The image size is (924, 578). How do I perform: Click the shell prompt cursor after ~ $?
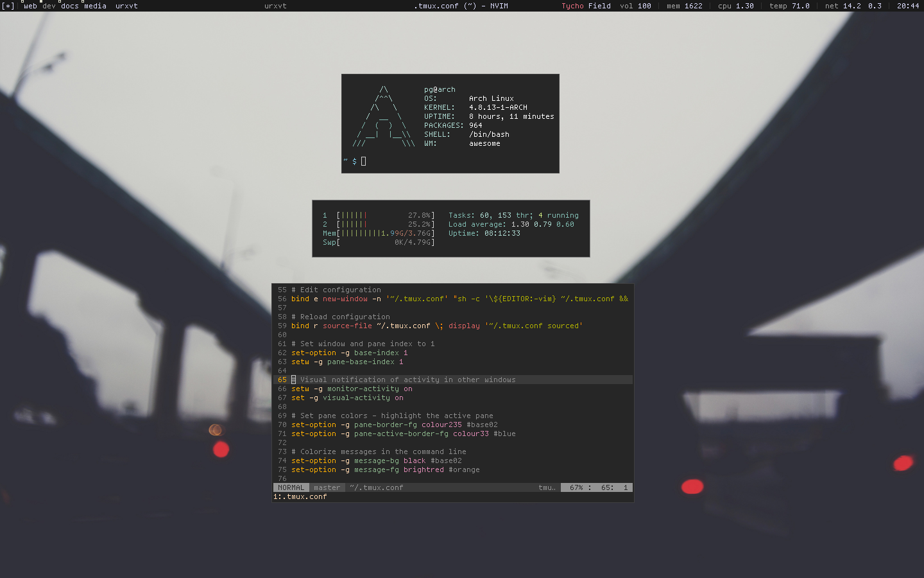click(x=363, y=161)
